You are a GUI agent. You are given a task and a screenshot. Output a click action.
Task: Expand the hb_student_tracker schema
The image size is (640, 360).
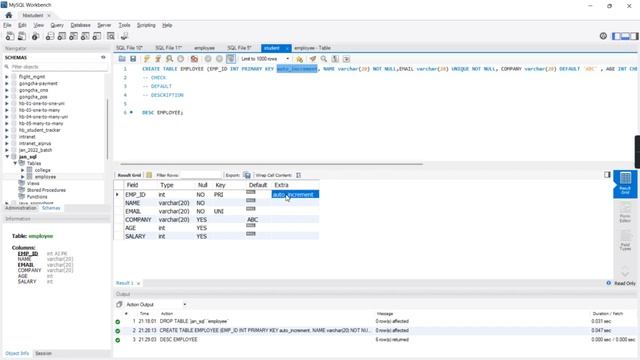7,130
